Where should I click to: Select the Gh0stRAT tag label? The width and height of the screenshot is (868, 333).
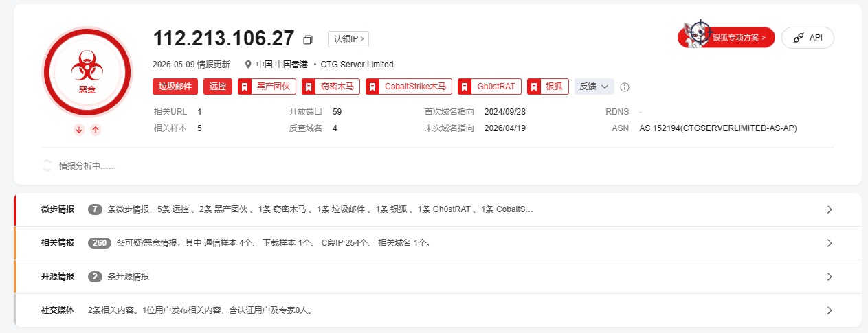point(496,87)
